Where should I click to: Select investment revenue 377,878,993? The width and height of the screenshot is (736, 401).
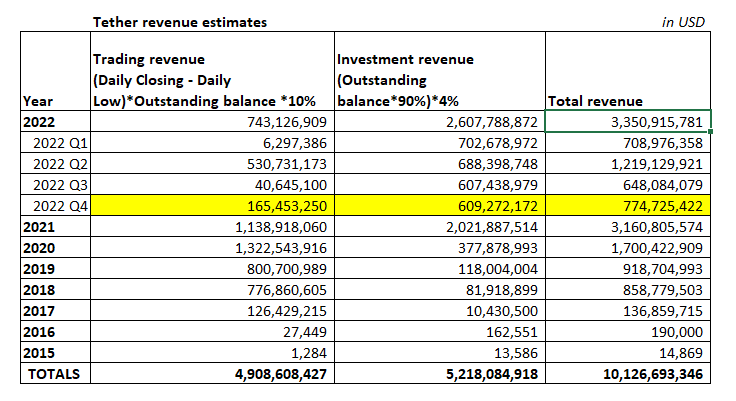point(440,247)
